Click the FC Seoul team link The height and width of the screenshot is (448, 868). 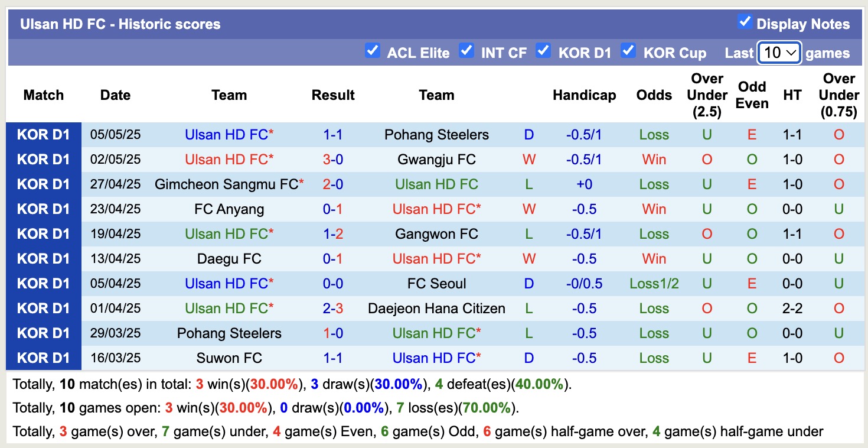pos(436,283)
